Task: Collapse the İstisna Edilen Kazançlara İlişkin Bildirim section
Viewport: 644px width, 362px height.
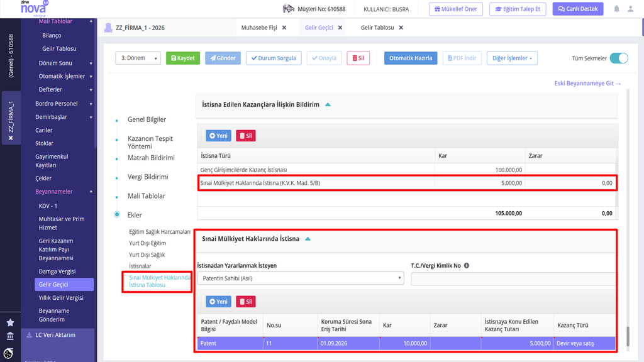Action: [x=328, y=105]
